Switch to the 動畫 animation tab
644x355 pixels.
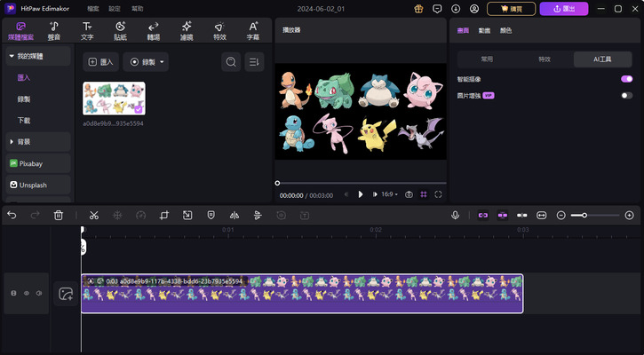pos(484,30)
